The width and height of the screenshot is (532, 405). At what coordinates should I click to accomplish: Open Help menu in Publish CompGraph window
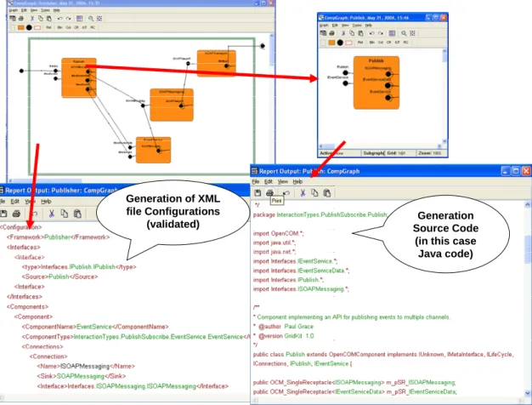[x=369, y=26]
